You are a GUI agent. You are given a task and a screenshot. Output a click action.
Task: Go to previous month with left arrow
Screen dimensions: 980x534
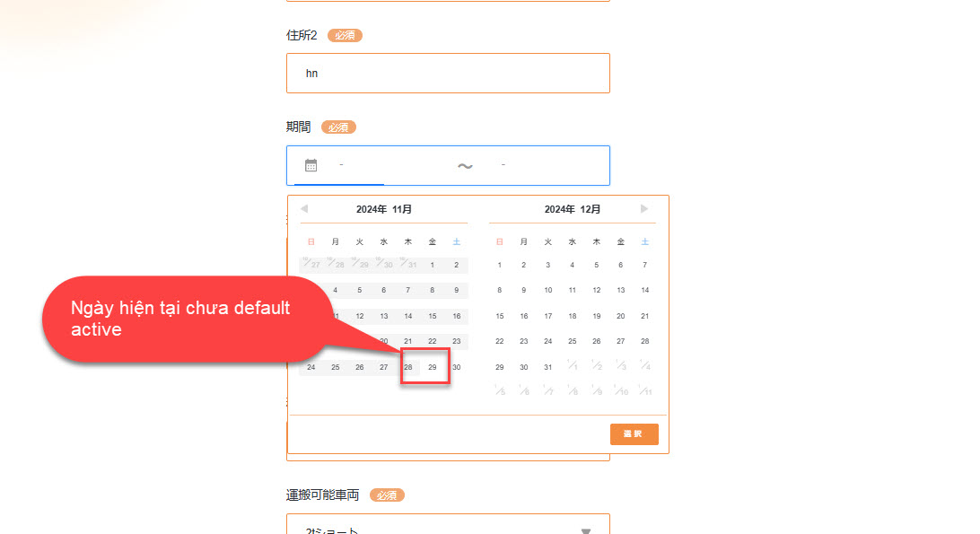(304, 209)
